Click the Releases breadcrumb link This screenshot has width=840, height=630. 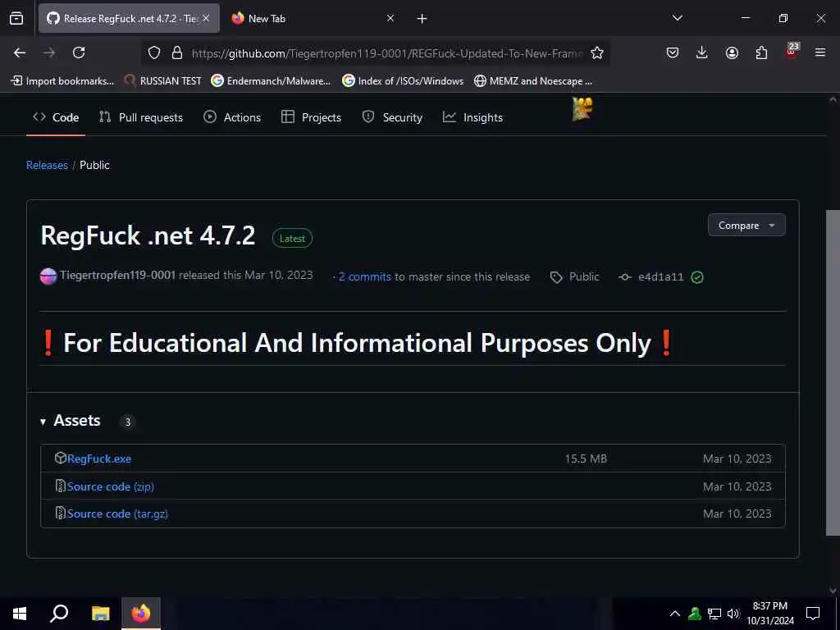pyautogui.click(x=47, y=165)
